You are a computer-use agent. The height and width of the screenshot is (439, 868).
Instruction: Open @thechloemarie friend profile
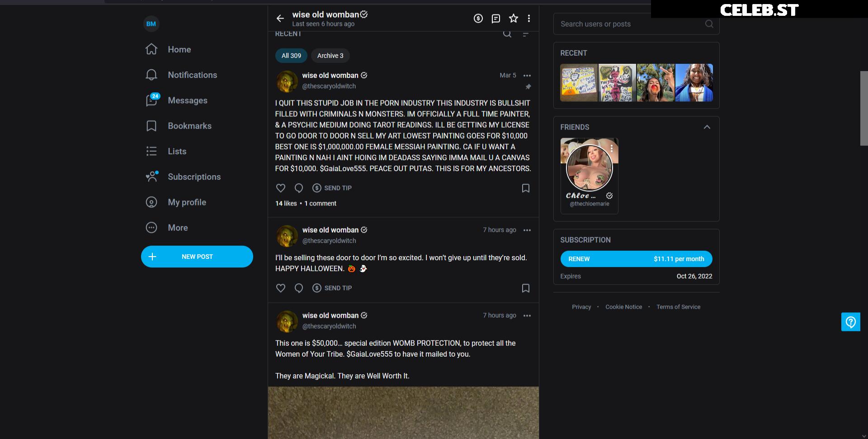[x=589, y=204]
